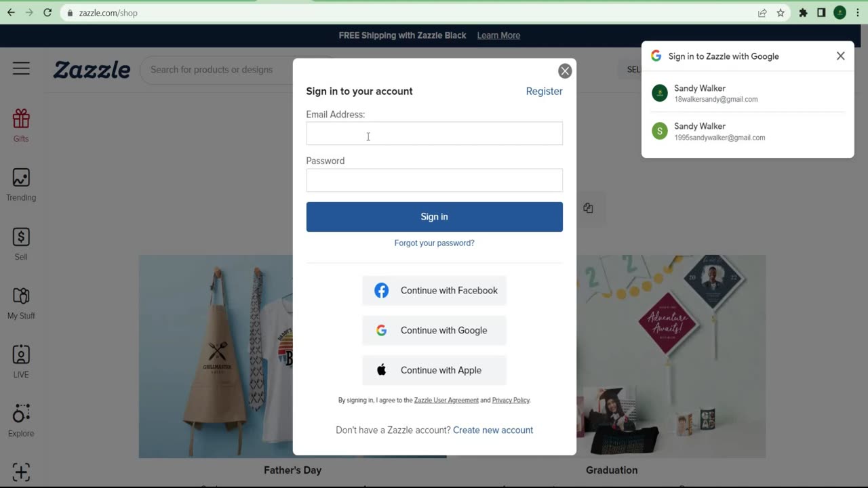Click the Password field

(x=434, y=180)
